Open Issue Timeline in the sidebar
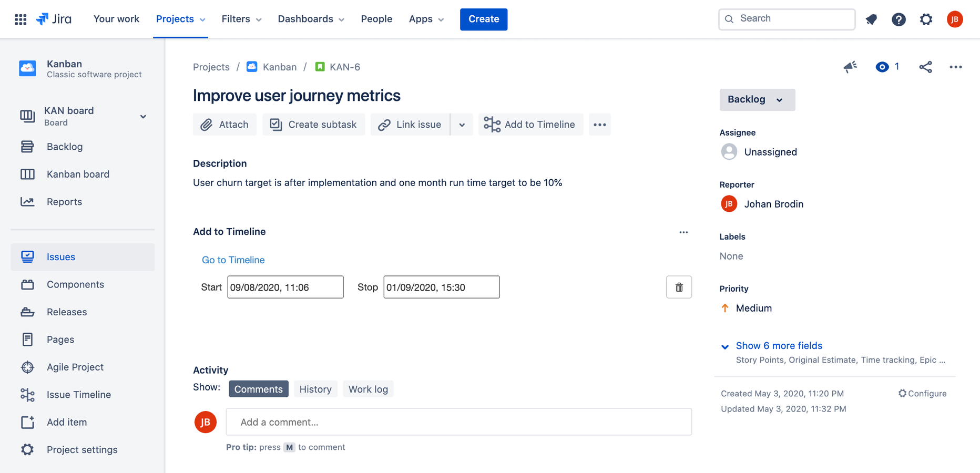 (83, 395)
